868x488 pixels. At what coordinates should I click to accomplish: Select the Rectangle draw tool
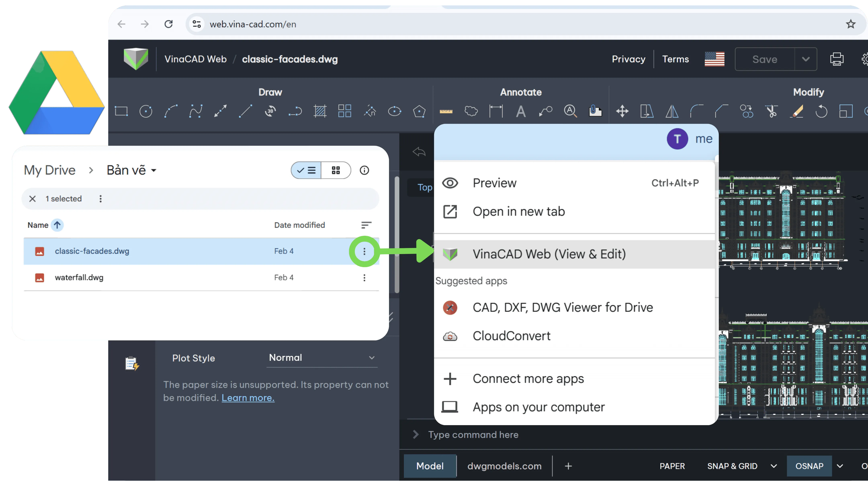click(x=121, y=111)
